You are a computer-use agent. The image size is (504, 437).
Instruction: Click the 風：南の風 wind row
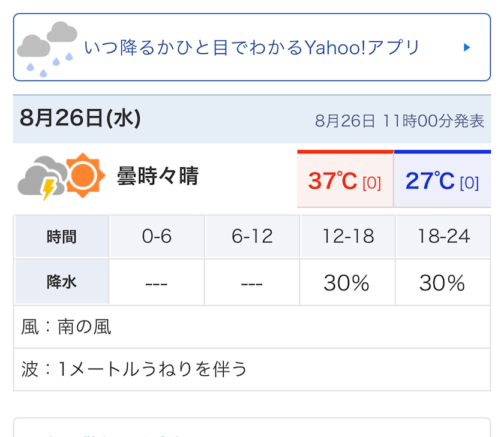pos(252,327)
